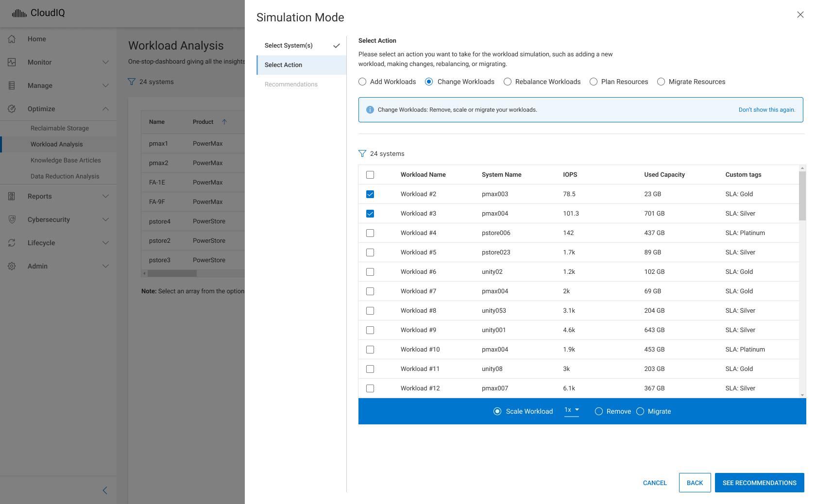Click the IOPS column header
The width and height of the screenshot is (816, 504).
point(570,175)
